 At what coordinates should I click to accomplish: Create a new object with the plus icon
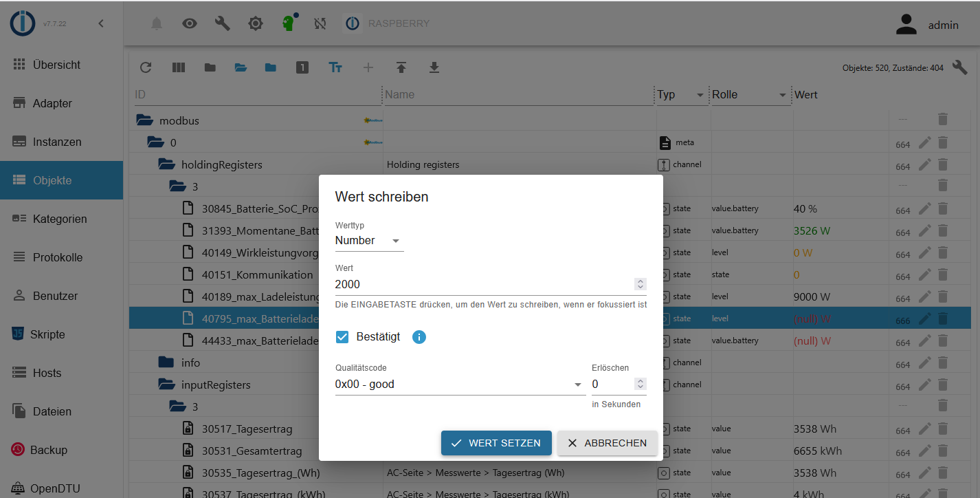(x=368, y=67)
